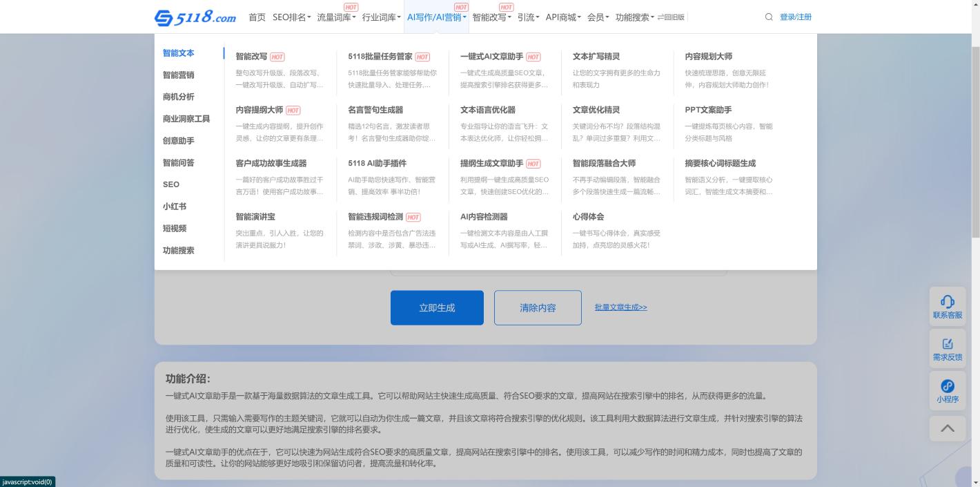This screenshot has width=980, height=487.
Task: Select 智能文本 category in sidebar
Action: pos(179,53)
